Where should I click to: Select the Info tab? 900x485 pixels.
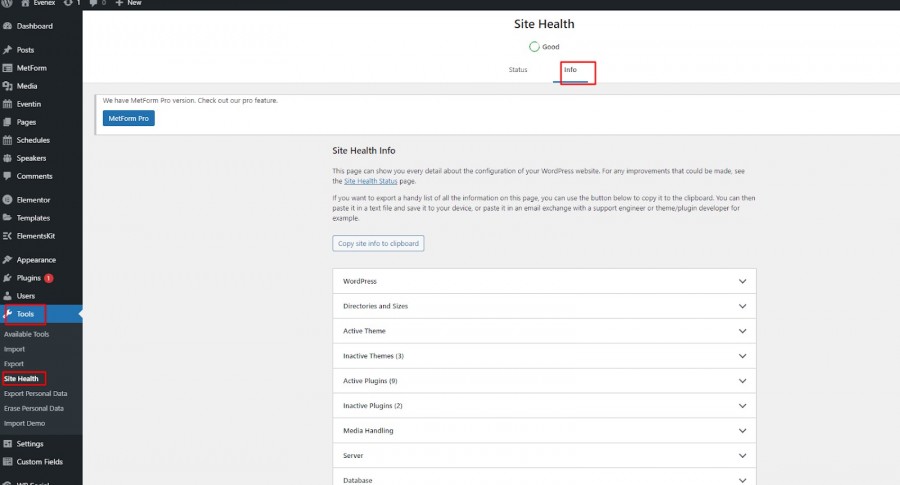(x=570, y=69)
